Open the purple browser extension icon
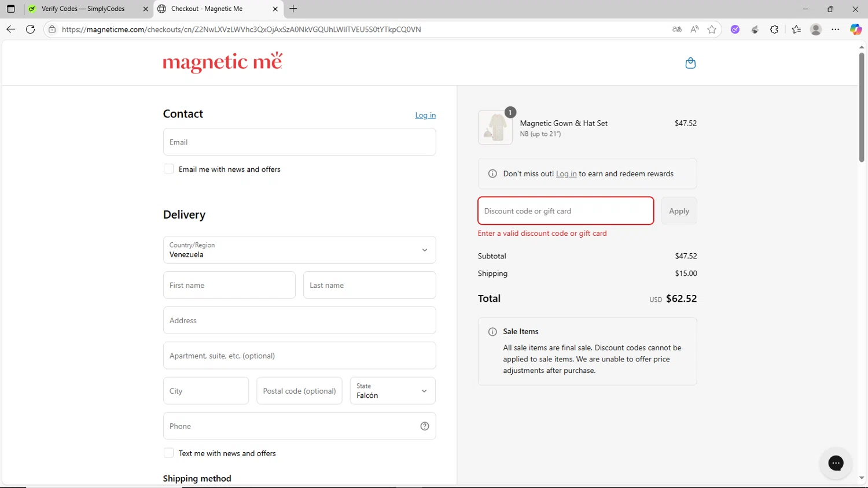Viewport: 868px width, 488px height. 735,29
